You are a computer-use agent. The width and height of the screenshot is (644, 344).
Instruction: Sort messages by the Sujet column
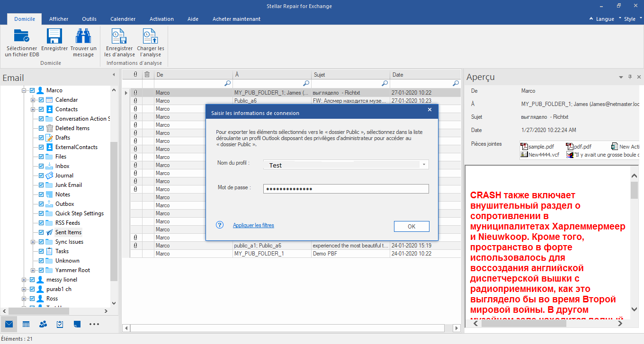click(351, 74)
